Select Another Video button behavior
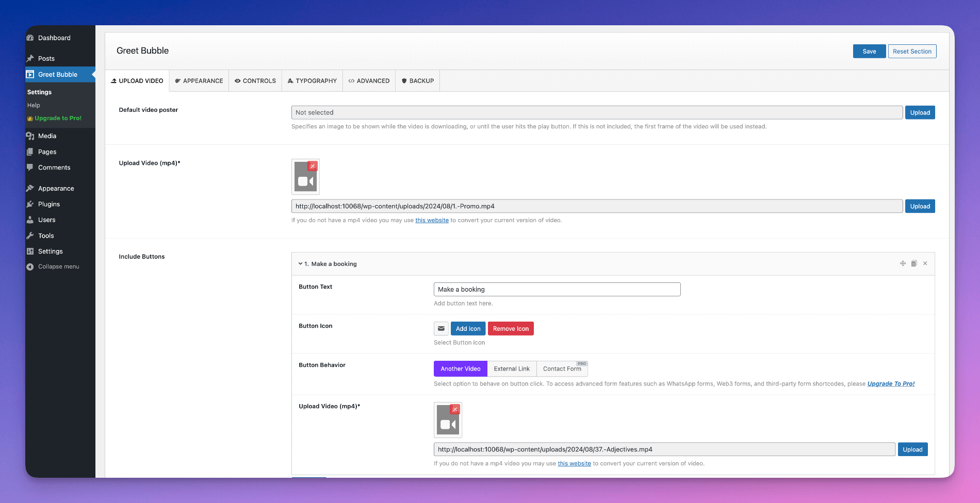 point(460,368)
